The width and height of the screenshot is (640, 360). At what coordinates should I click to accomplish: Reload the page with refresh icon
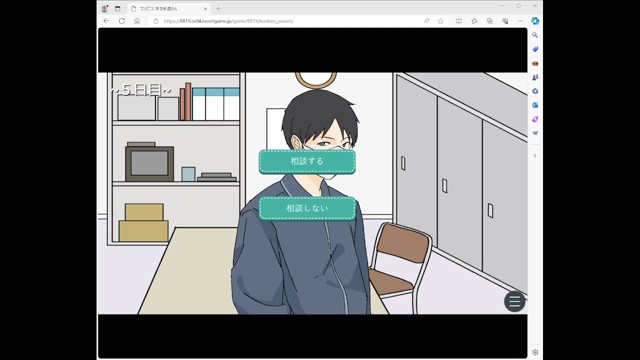tap(122, 21)
